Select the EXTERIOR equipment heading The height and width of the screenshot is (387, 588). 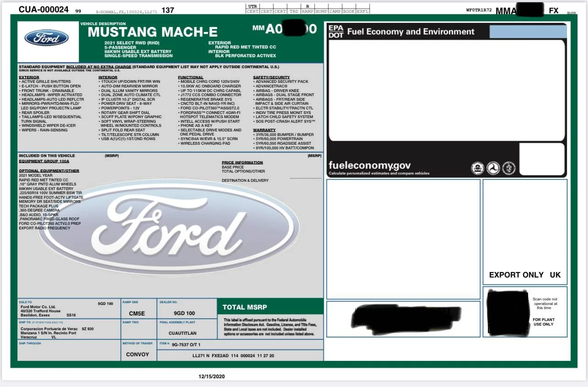coord(29,77)
